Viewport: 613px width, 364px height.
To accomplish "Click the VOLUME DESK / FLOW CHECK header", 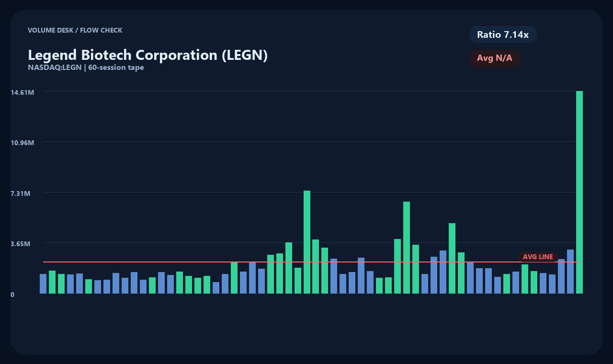I will (75, 30).
